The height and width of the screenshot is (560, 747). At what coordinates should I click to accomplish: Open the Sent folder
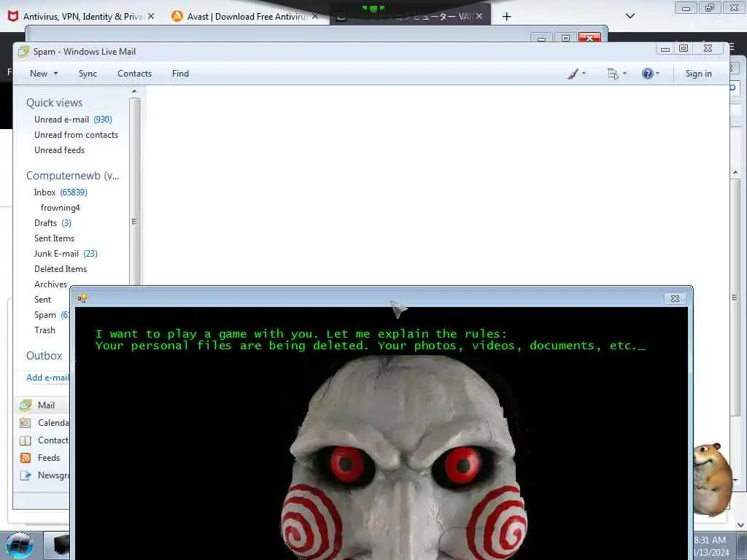(42, 300)
